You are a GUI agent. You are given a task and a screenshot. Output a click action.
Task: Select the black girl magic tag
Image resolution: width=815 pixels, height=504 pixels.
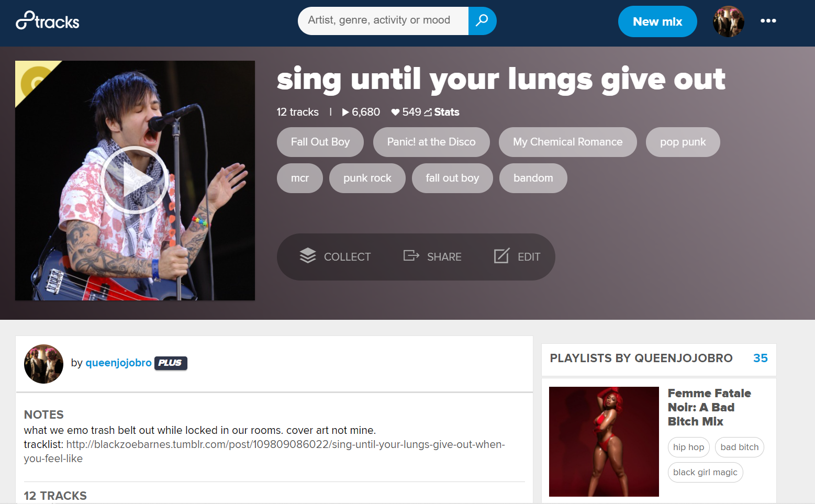[705, 472]
